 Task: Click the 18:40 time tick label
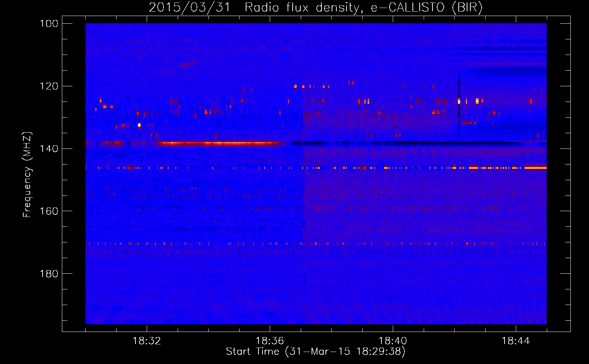[393, 341]
